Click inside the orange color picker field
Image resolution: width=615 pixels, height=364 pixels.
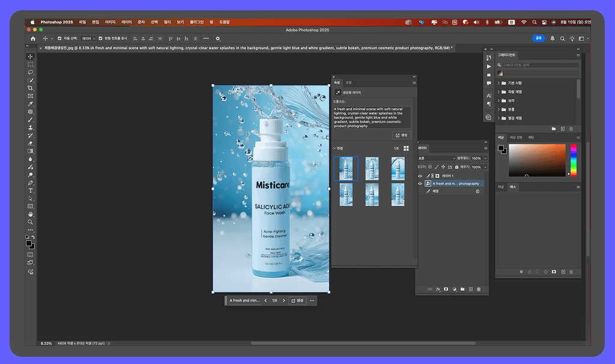pyautogui.click(x=537, y=160)
